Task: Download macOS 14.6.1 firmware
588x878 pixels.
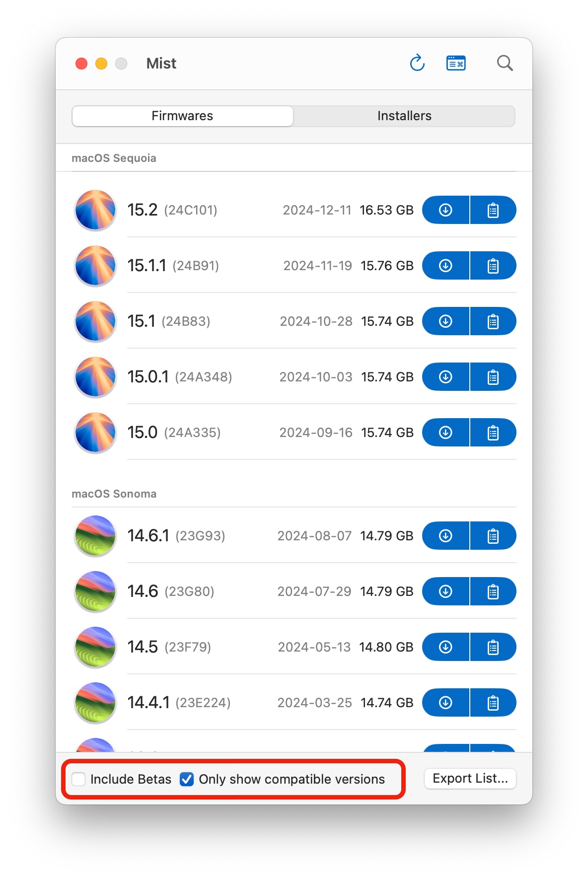Action: point(445,536)
